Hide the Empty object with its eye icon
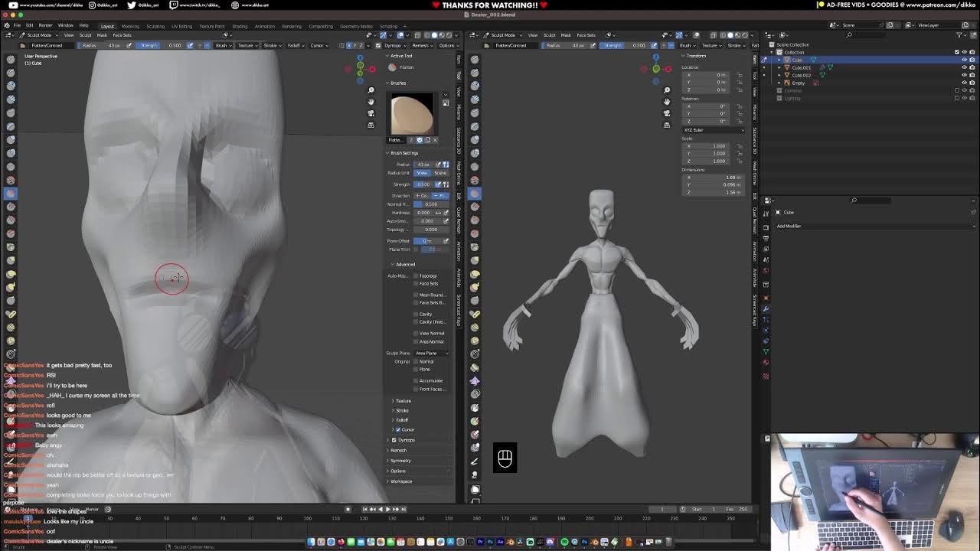The width and height of the screenshot is (980, 551). click(964, 83)
